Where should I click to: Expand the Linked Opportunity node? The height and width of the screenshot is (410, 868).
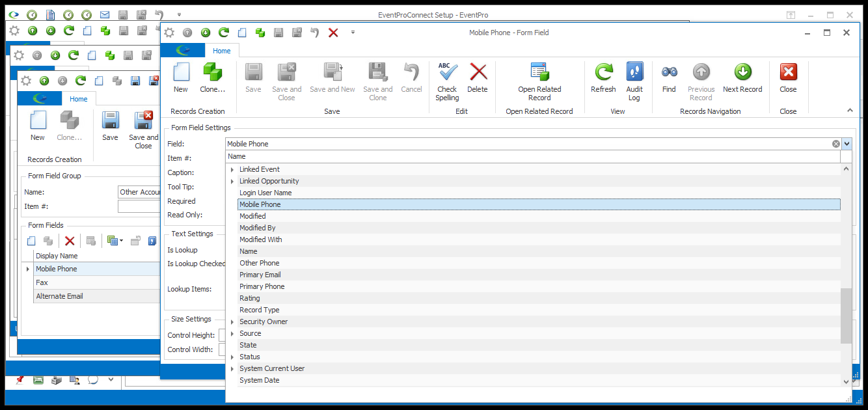232,182
